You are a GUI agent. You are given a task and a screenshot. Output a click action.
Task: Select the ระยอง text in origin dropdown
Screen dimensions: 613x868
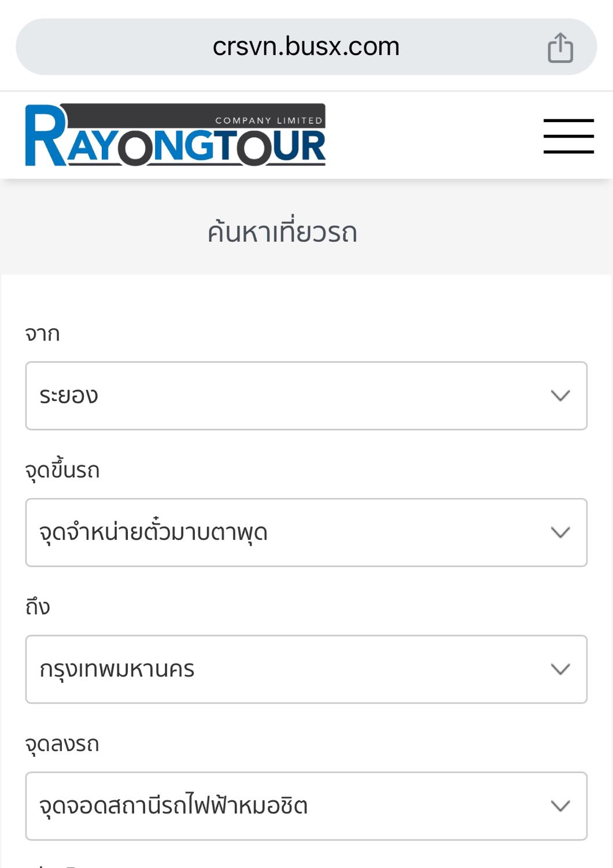(69, 396)
